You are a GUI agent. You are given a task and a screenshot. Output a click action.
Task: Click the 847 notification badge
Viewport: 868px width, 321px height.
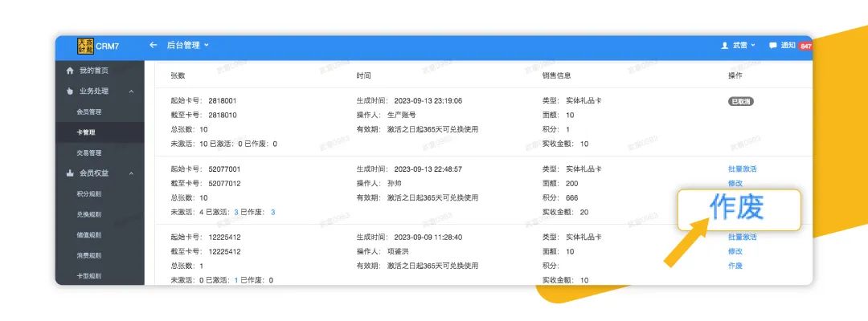tap(805, 47)
